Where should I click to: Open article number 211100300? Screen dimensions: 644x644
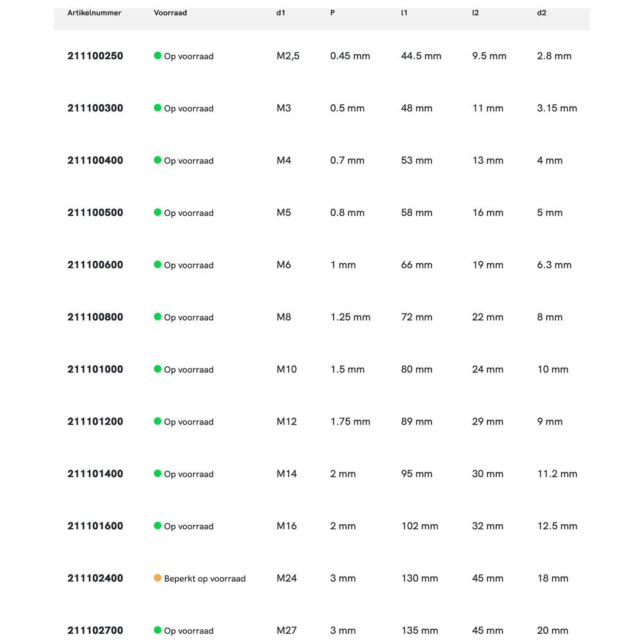click(95, 108)
